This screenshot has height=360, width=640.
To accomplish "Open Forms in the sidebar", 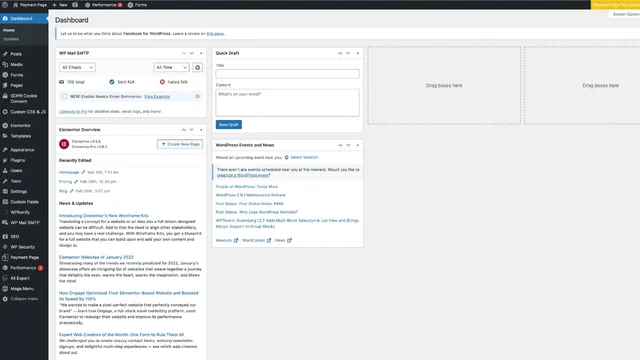I will click(16, 75).
